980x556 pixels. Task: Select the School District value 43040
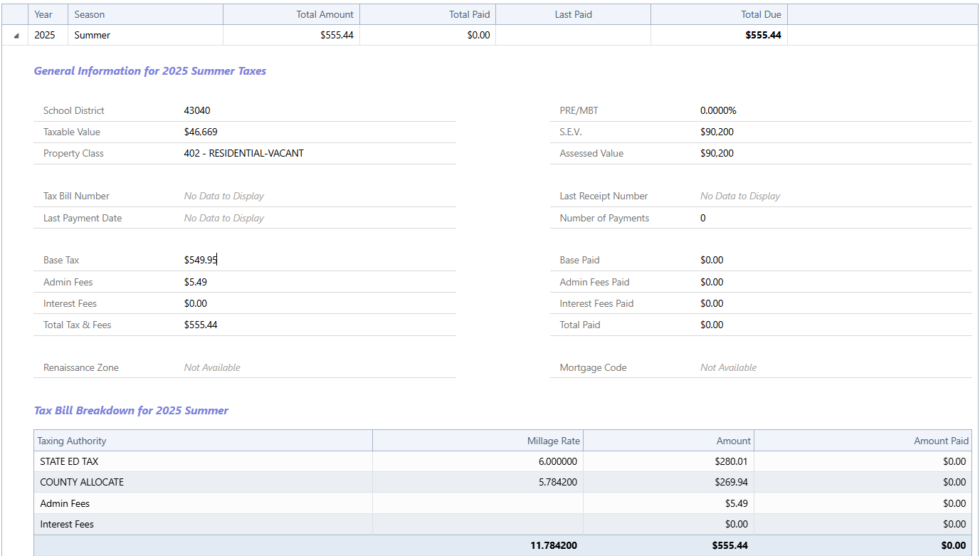pyautogui.click(x=197, y=110)
